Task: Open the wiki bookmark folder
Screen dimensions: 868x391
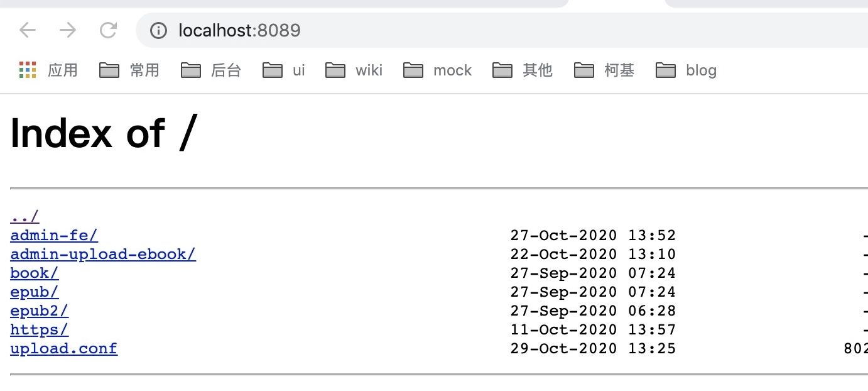Action: click(x=354, y=70)
